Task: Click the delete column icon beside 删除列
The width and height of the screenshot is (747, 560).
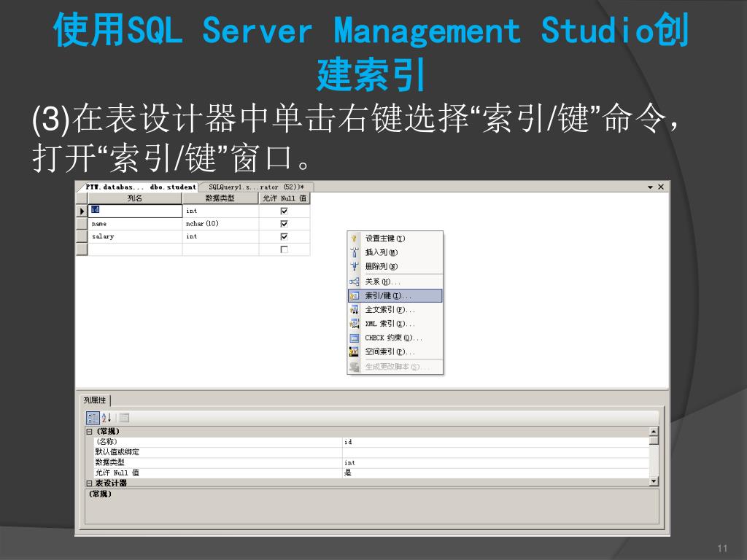Action: pyautogui.click(x=354, y=266)
